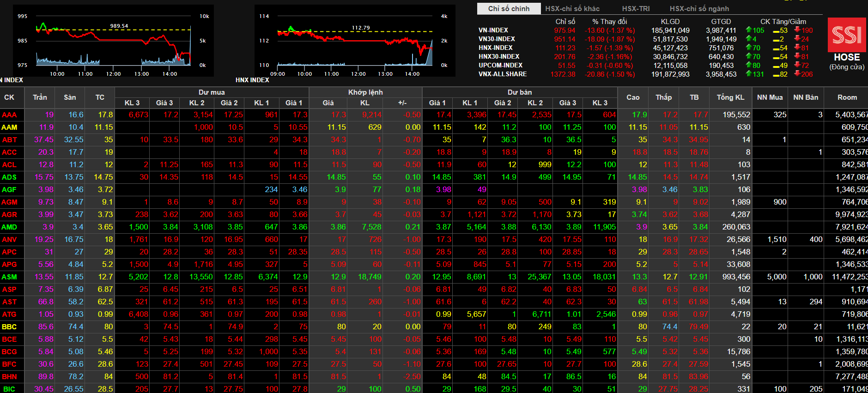
Task: Open the HNX INDEX chart
Action: coord(354,42)
